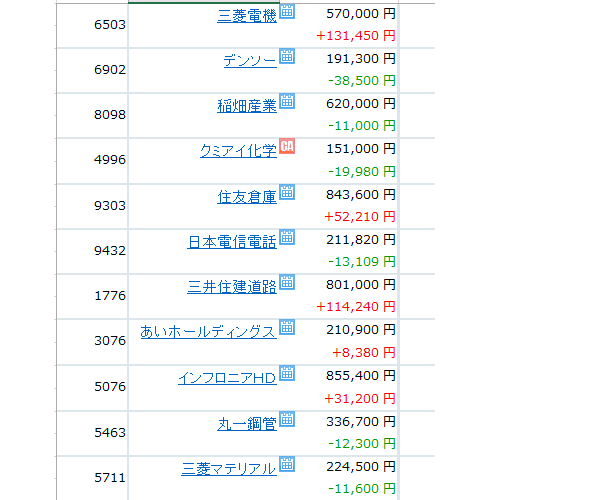Open the calendar icon beside インフロニアHD
The width and height of the screenshot is (600, 500).
point(287,373)
